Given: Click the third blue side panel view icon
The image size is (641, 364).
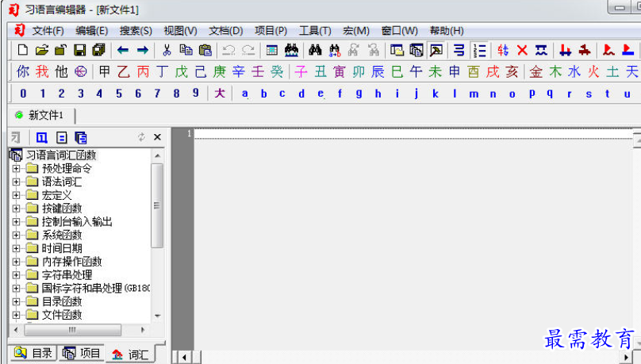Looking at the screenshot, I should tap(81, 138).
